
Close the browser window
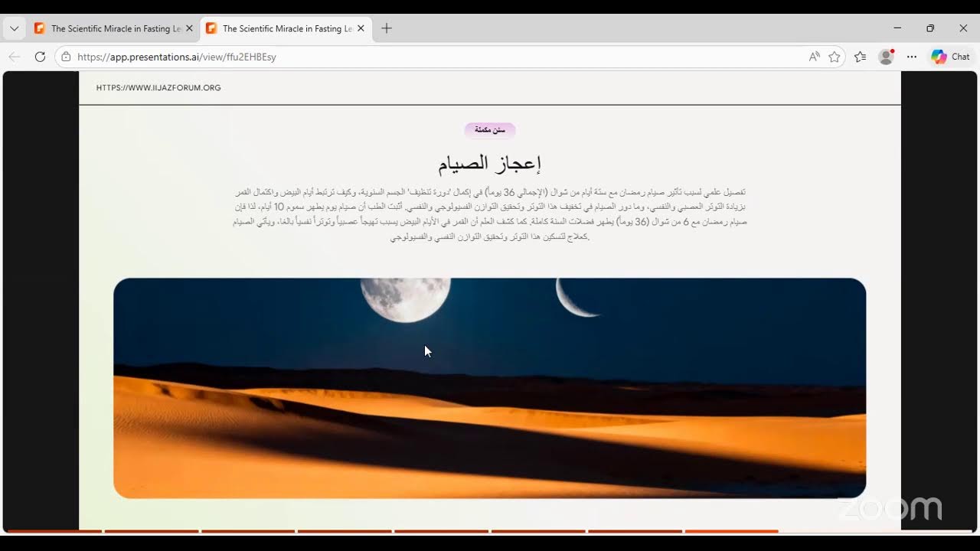click(963, 28)
